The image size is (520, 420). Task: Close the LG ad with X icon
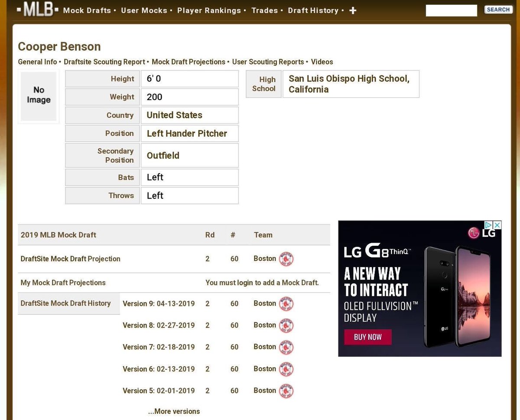[x=497, y=225]
